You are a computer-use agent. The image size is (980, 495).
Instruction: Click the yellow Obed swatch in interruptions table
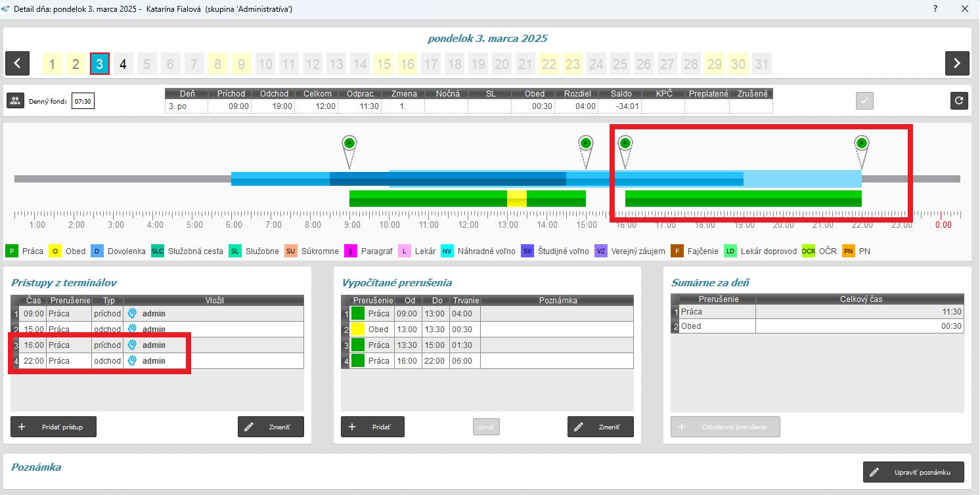(358, 330)
